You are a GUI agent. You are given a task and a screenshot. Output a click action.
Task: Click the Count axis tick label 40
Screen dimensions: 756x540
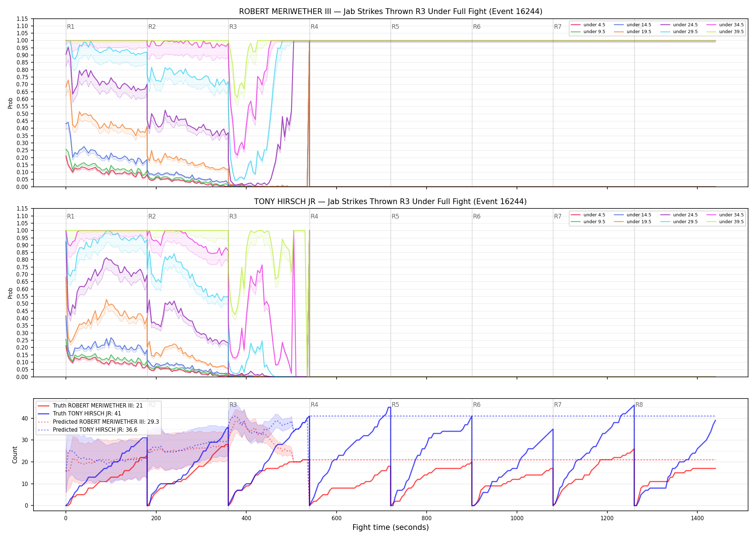(x=25, y=418)
